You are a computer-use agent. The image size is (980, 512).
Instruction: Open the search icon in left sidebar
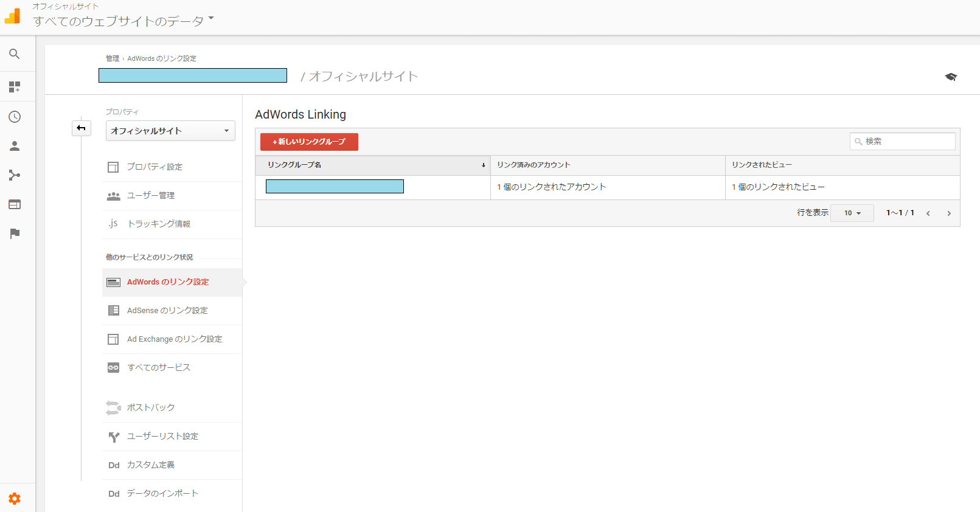click(15, 54)
